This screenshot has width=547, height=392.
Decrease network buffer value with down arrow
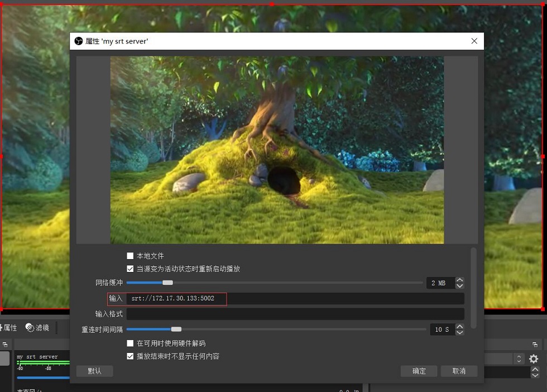460,286
